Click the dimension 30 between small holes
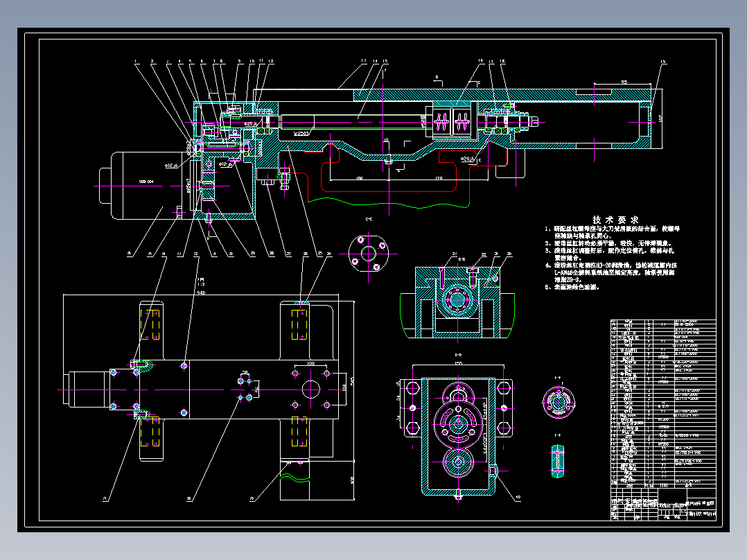 pyautogui.click(x=245, y=373)
